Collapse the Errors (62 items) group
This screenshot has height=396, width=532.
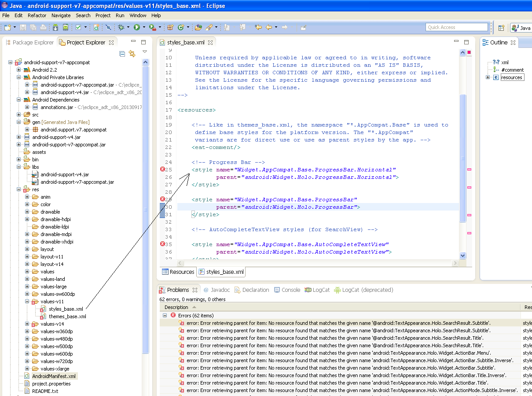click(165, 316)
